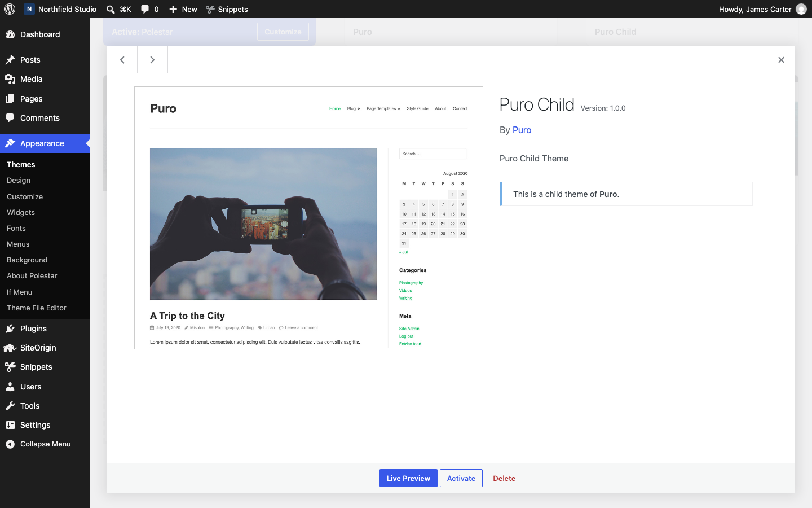The height and width of the screenshot is (508, 812).
Task: Show the next theme
Action: [x=152, y=60]
